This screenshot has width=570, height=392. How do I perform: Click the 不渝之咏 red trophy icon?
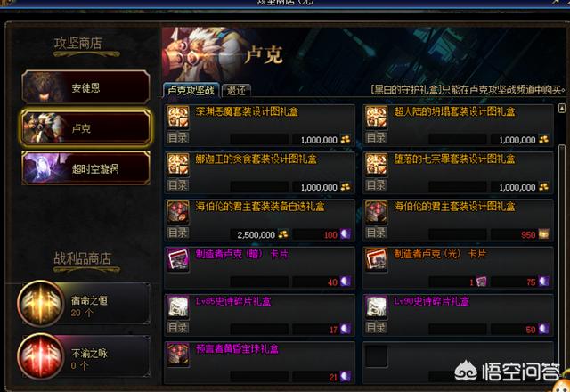pos(41,356)
